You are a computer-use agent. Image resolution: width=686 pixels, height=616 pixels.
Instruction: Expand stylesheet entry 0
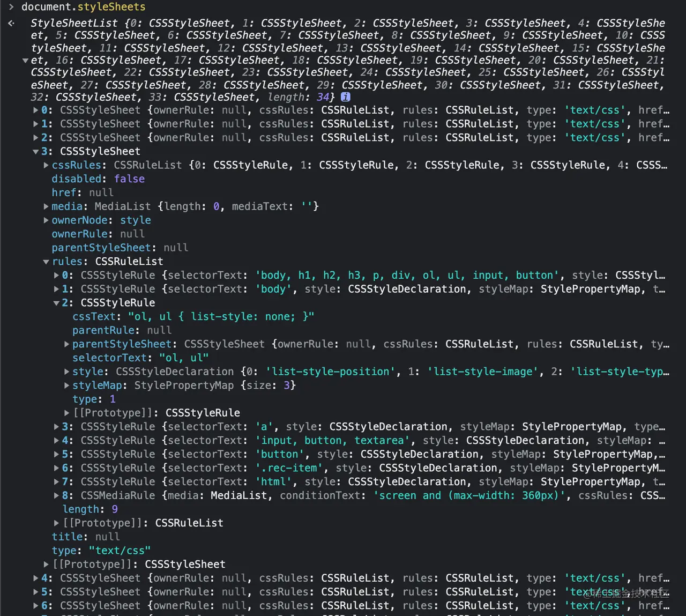36,110
